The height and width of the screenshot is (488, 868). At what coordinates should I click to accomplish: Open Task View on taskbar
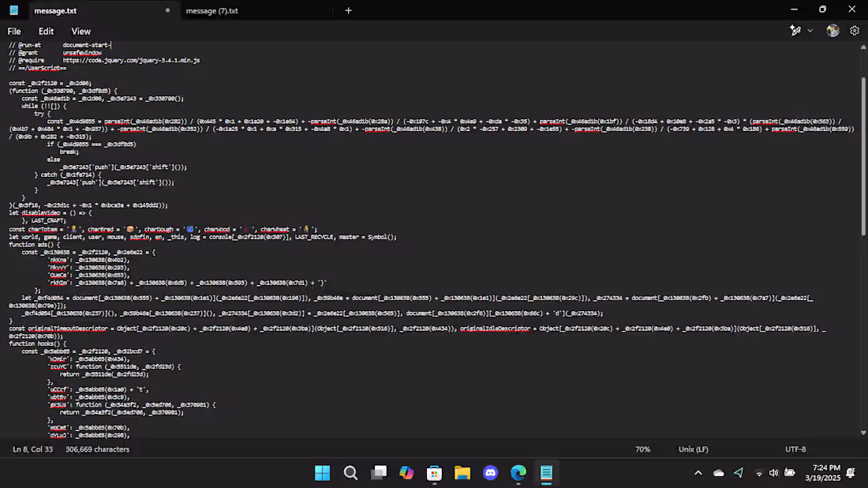pos(379,473)
